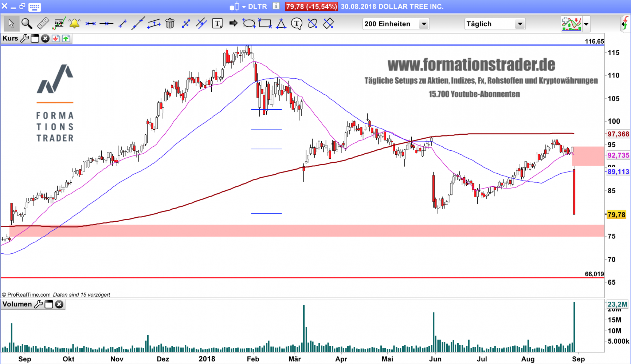Select the ellipse drawing tool

click(x=249, y=24)
